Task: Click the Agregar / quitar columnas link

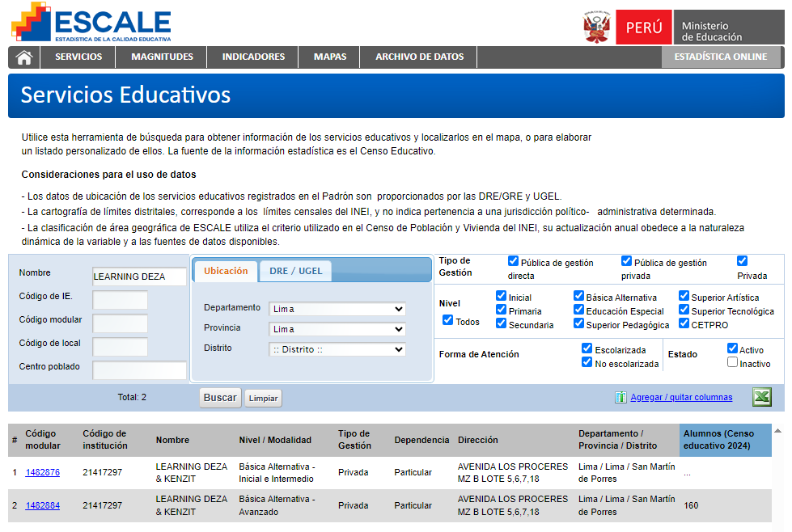Action: coord(681,397)
